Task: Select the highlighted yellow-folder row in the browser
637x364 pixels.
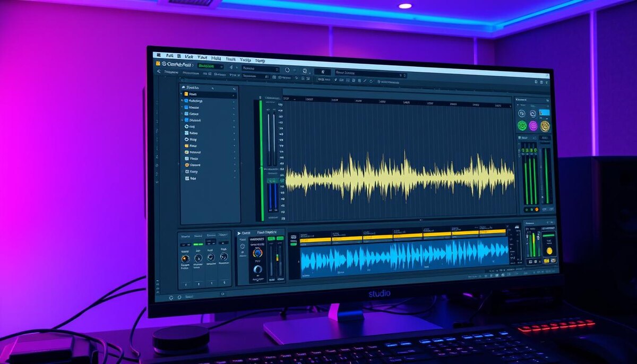Action: click(209, 94)
